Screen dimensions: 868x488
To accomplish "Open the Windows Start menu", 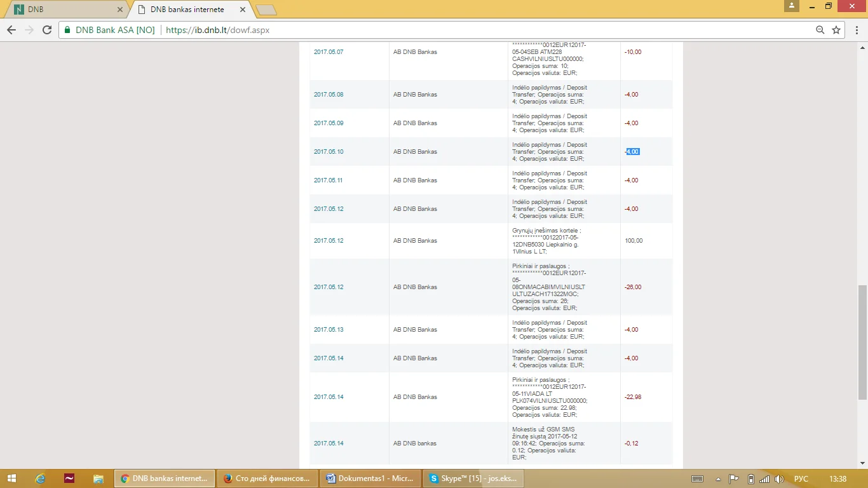I will 12,478.
